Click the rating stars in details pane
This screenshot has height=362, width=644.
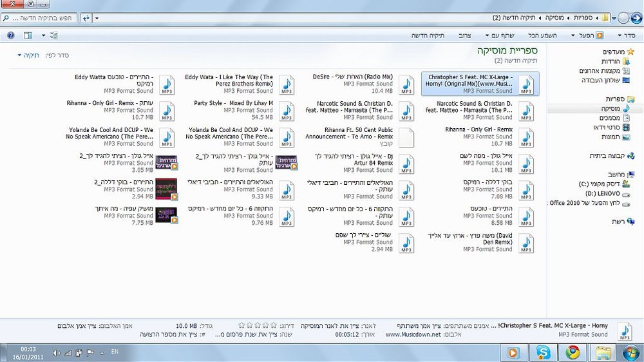click(x=258, y=325)
